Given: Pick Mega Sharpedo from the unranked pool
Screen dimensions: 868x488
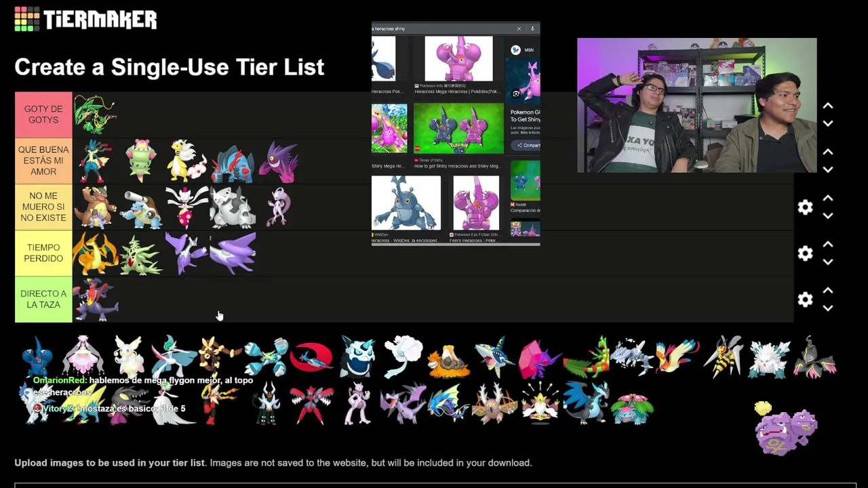Looking at the screenshot, I should [x=494, y=357].
